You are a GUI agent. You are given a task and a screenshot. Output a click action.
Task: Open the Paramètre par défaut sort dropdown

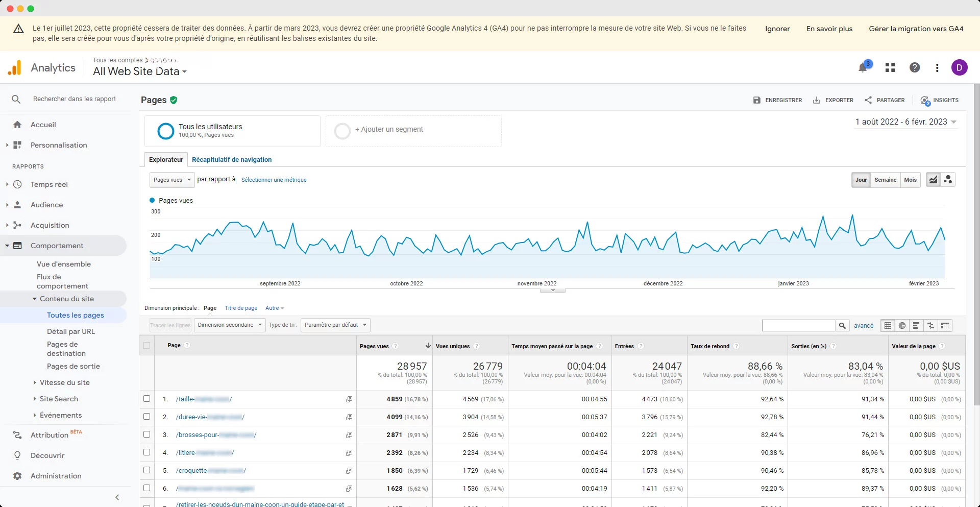(335, 325)
